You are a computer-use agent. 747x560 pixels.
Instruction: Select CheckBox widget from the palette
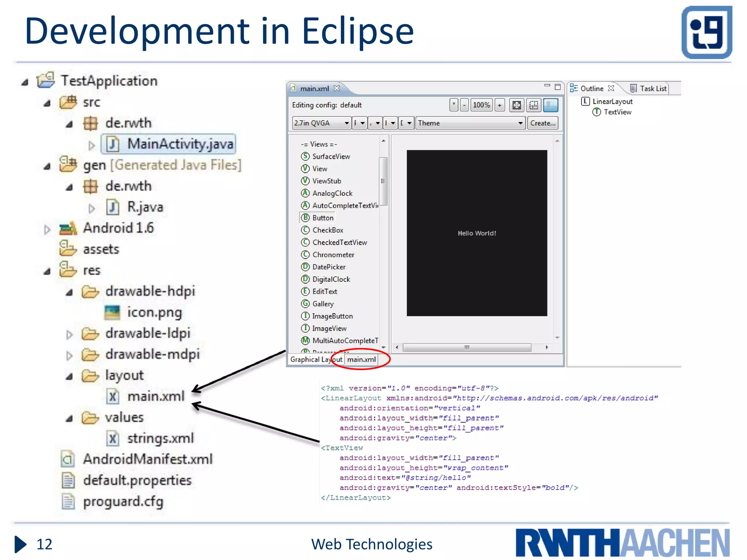(x=322, y=230)
